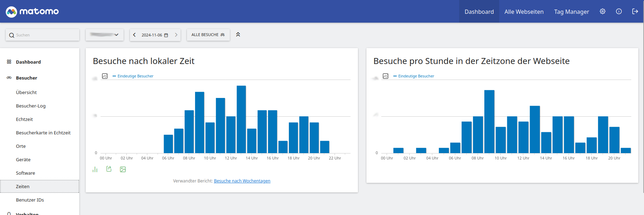644x215 pixels.
Task: Change visualization with the bar chart icon
Action: [95, 169]
